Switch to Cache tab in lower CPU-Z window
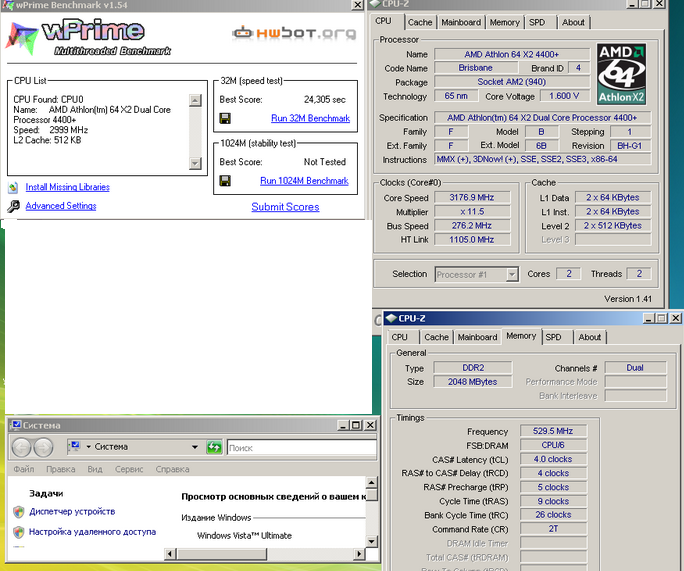The width and height of the screenshot is (684, 571). (x=437, y=337)
